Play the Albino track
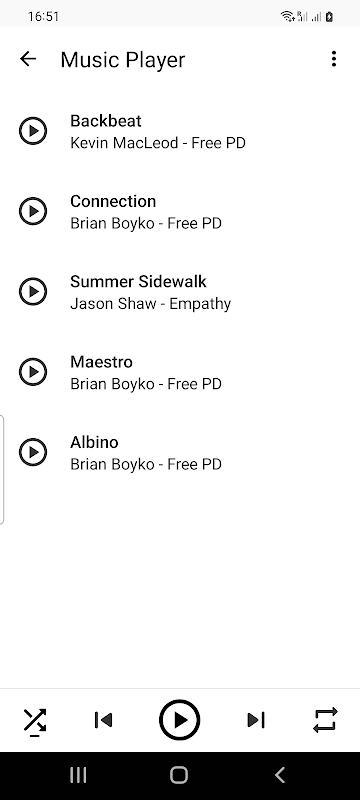This screenshot has width=360, height=800. (33, 452)
